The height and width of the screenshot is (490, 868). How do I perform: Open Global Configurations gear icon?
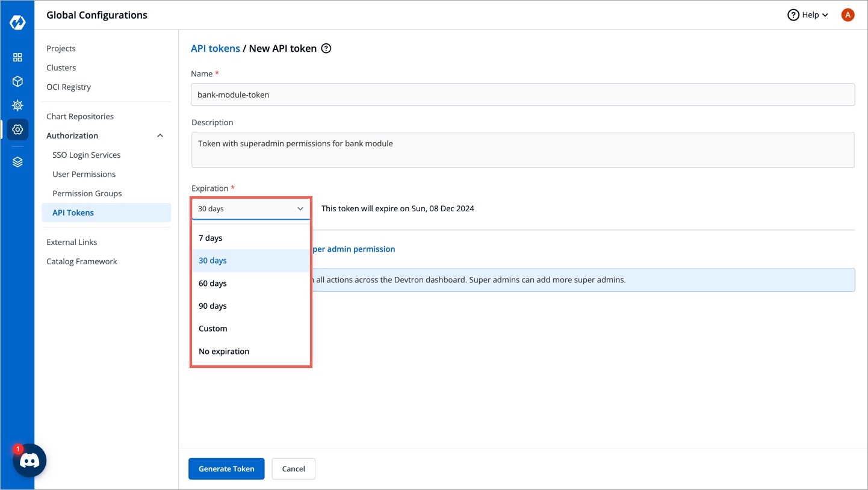click(17, 129)
